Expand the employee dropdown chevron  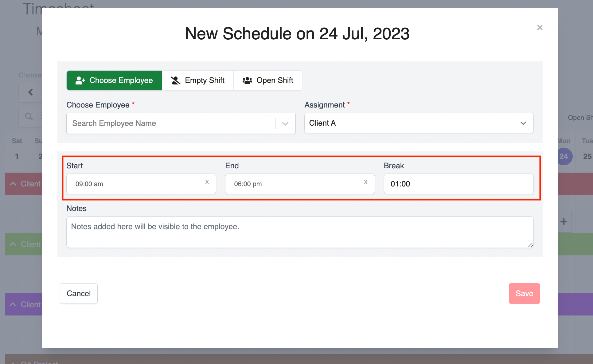point(285,123)
